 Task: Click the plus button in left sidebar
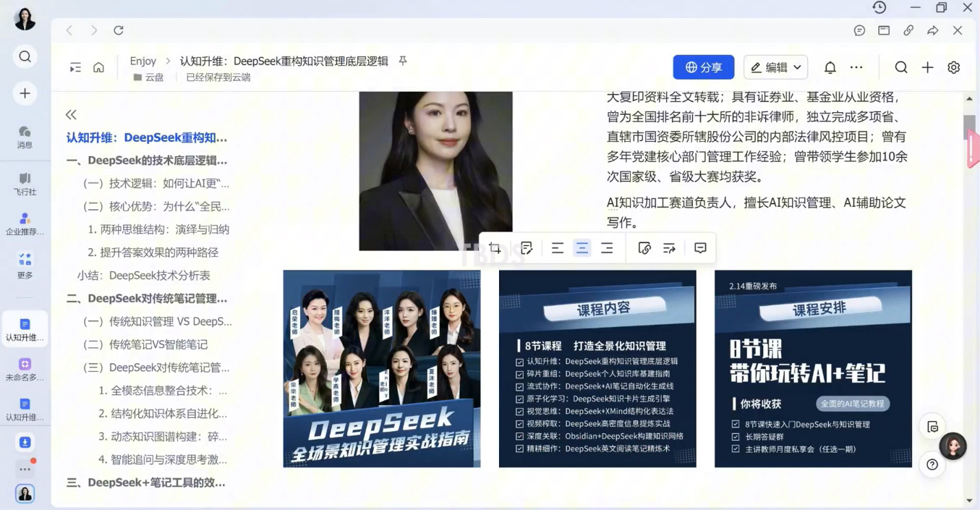(x=25, y=93)
